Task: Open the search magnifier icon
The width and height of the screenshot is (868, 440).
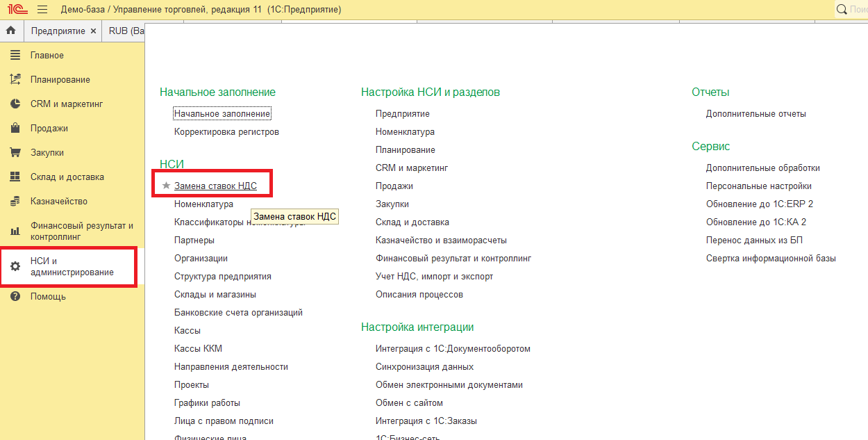Action: pyautogui.click(x=842, y=10)
